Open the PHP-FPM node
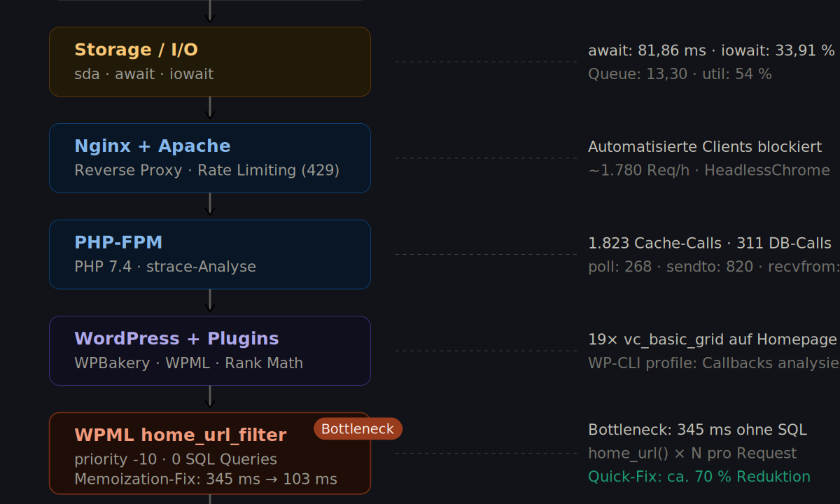840x504 pixels. 210,254
